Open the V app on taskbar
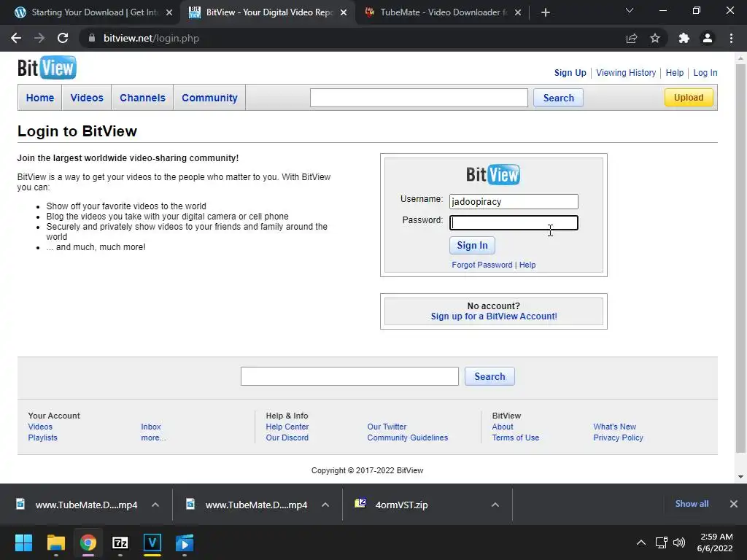The image size is (747, 560). click(x=152, y=542)
